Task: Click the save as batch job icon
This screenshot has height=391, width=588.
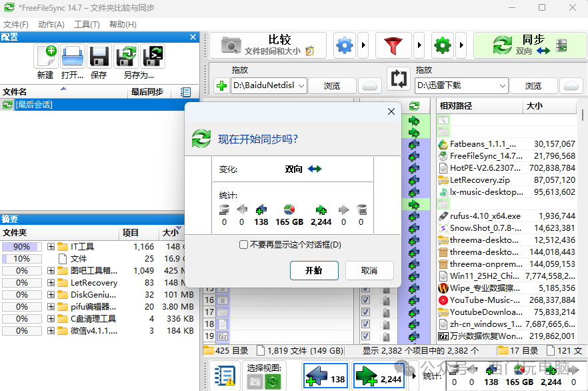Action: coord(153,56)
